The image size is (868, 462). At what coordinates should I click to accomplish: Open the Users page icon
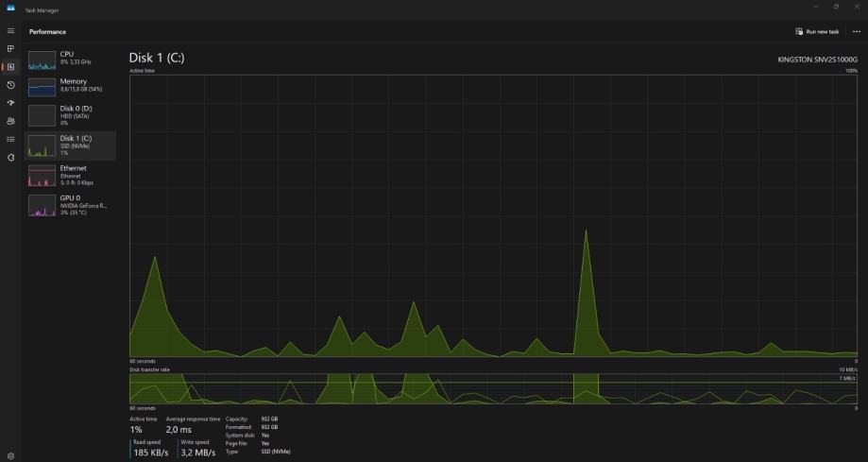pyautogui.click(x=10, y=121)
